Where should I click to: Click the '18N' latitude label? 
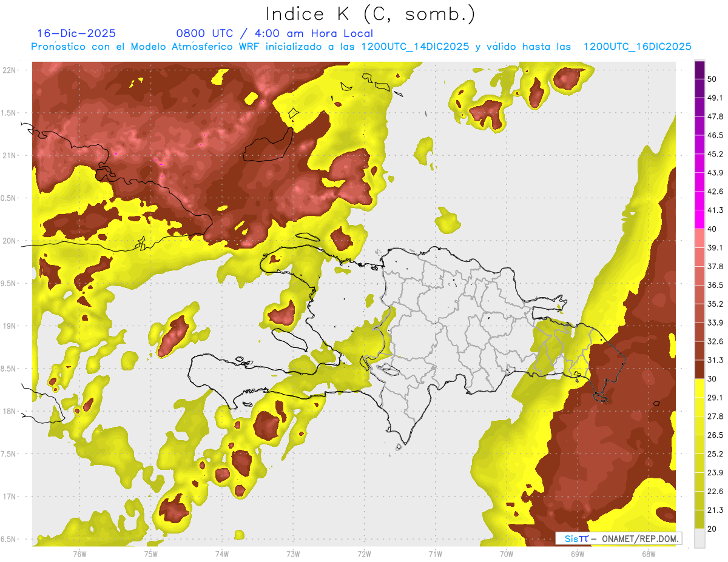[x=10, y=411]
